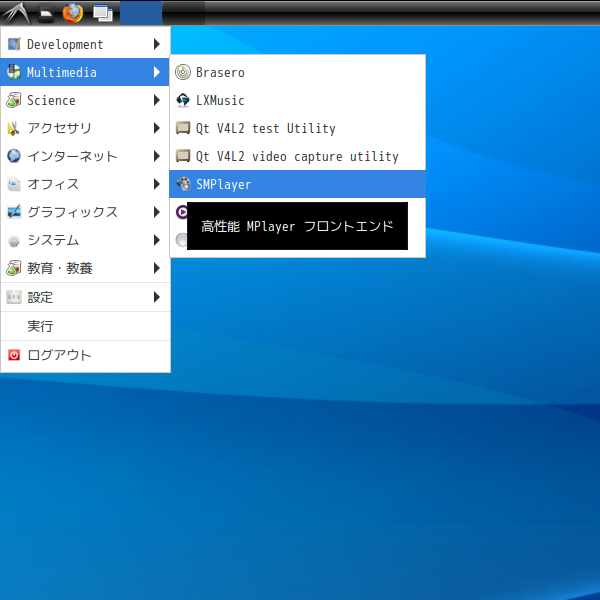Open the LXDE start menu logo
Screen dimensions: 600x600
[x=15, y=13]
